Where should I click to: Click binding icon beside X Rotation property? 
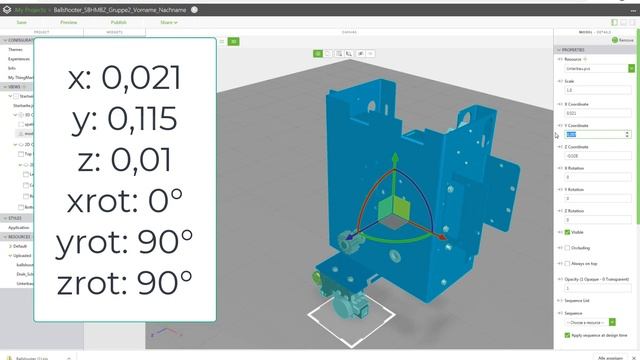(x=560, y=168)
